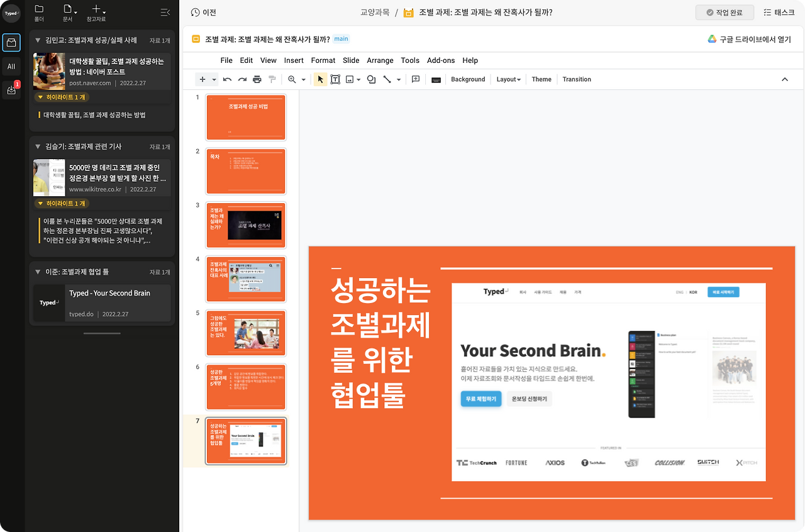Screen dimensions: 805x532
Task: Click the Theme button
Action: click(541, 79)
